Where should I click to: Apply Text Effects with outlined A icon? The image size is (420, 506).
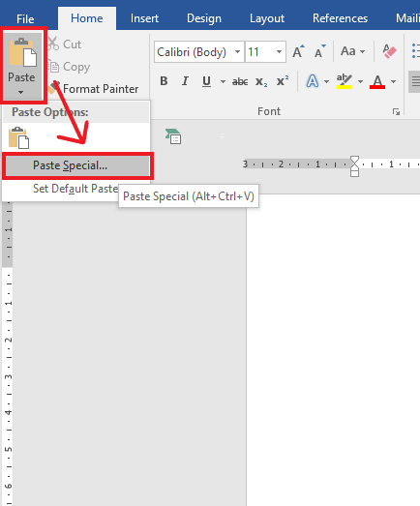[313, 81]
